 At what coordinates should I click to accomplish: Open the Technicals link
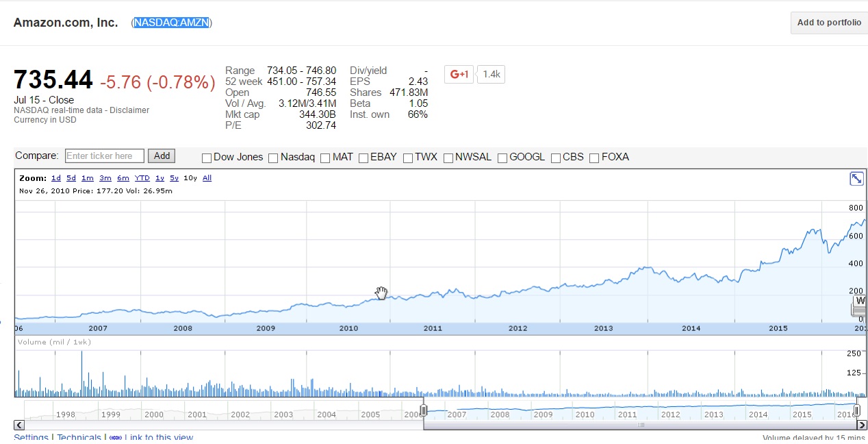(x=79, y=438)
